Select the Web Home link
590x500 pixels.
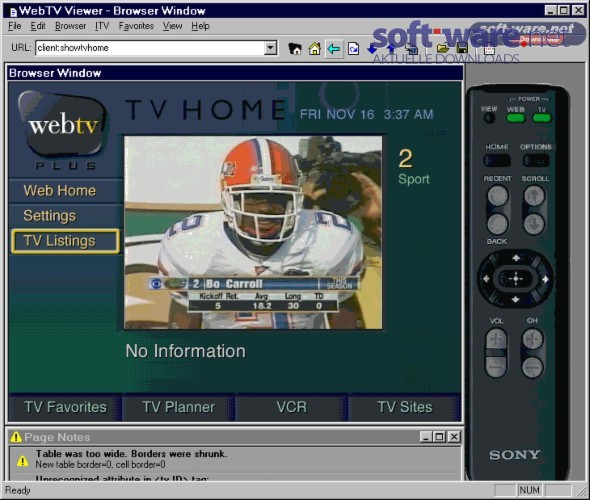60,191
